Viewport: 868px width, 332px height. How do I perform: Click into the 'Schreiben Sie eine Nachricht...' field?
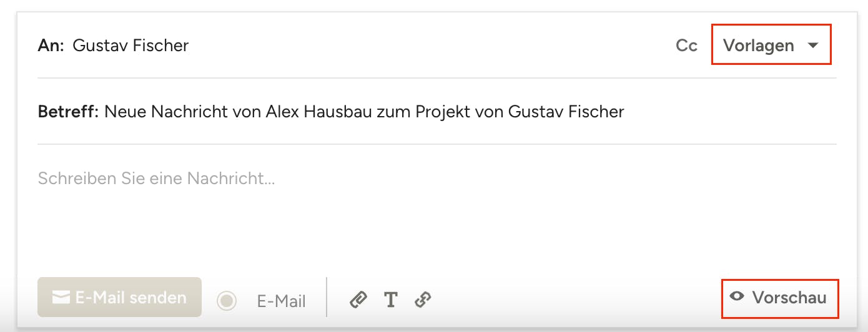(x=156, y=178)
